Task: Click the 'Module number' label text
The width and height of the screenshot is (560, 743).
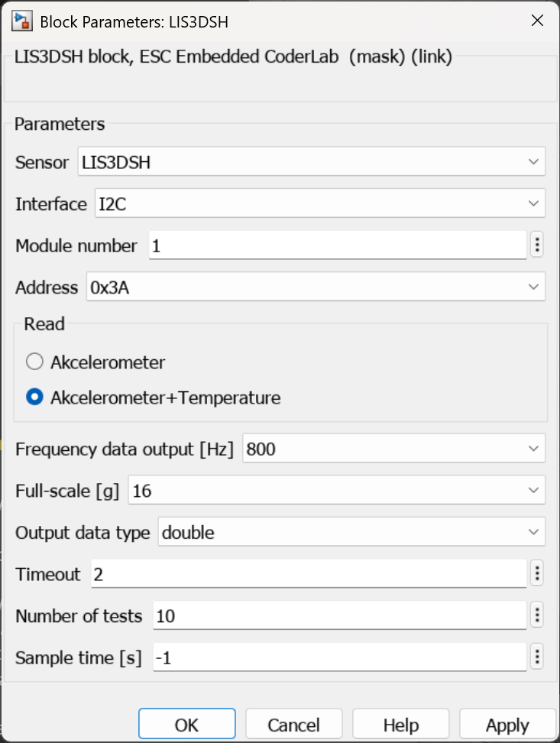Action: (76, 245)
